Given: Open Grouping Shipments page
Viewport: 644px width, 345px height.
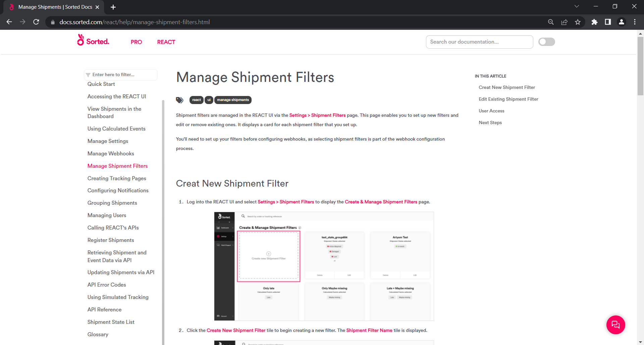Looking at the screenshot, I should pos(112,203).
